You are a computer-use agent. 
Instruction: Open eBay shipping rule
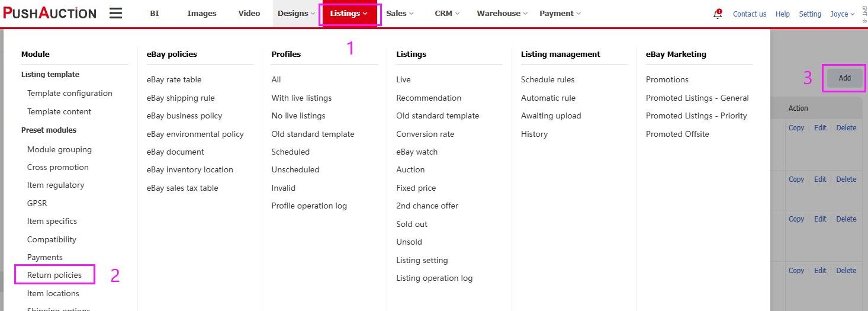(181, 98)
